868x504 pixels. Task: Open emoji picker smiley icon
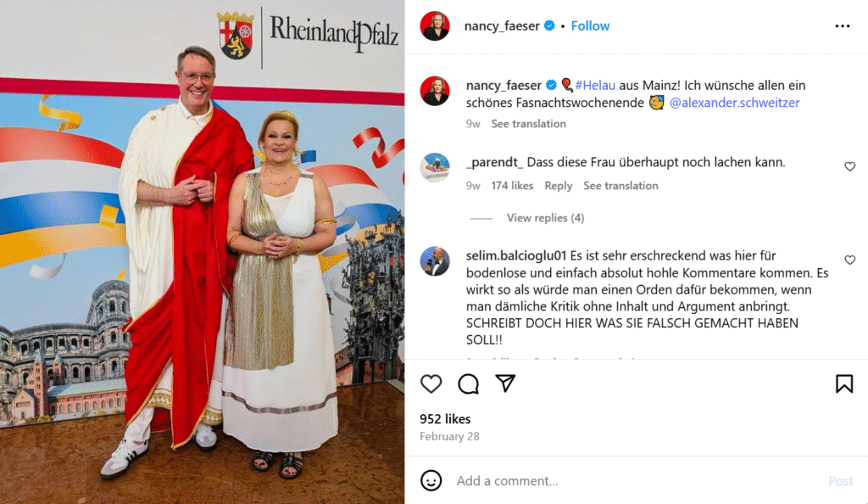coord(431,480)
